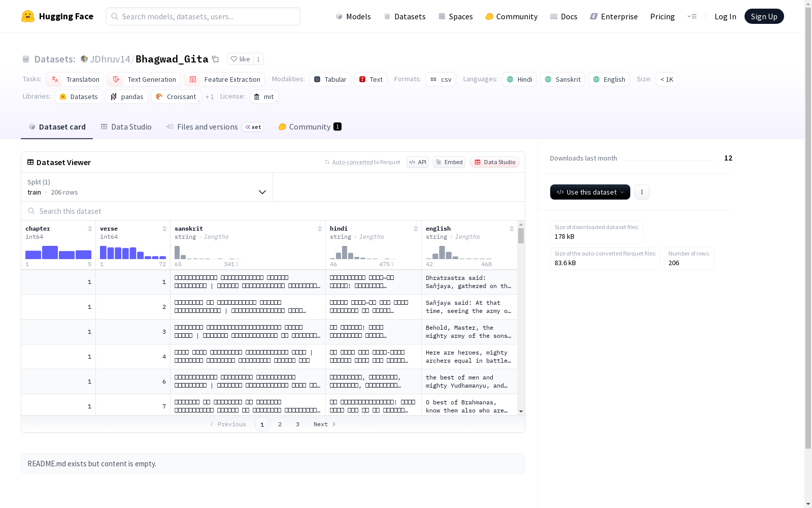Click the verse histogram distribution bars

point(133,252)
